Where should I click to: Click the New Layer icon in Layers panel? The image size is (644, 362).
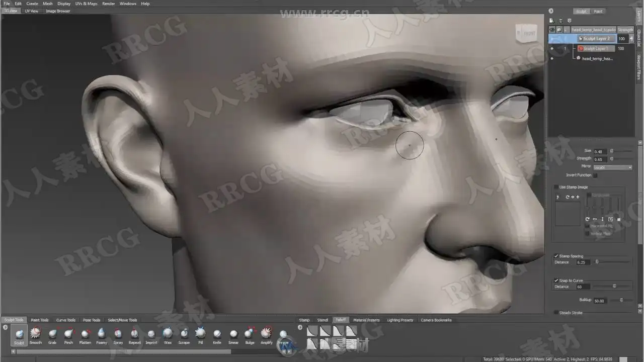tap(551, 21)
